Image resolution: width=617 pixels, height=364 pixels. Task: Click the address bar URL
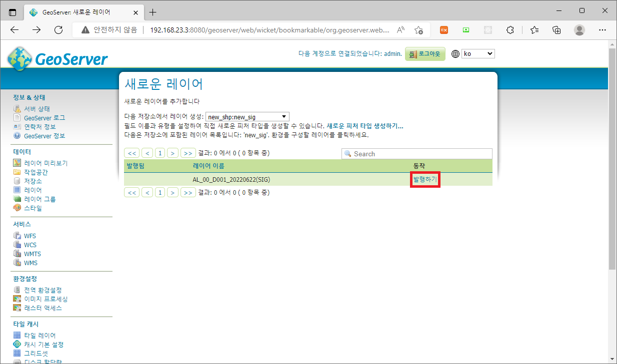(x=270, y=30)
